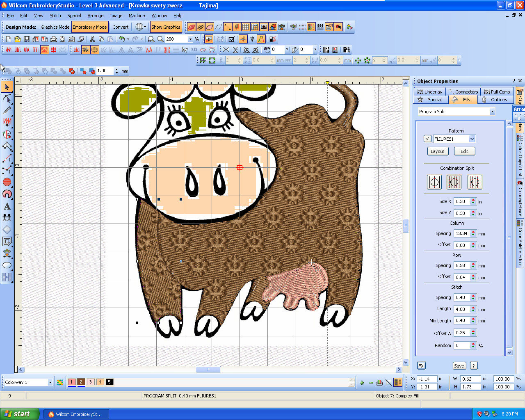Toggle the highlighted tatami fill stitch type
Screen dimensions: 525x420
pos(45,50)
